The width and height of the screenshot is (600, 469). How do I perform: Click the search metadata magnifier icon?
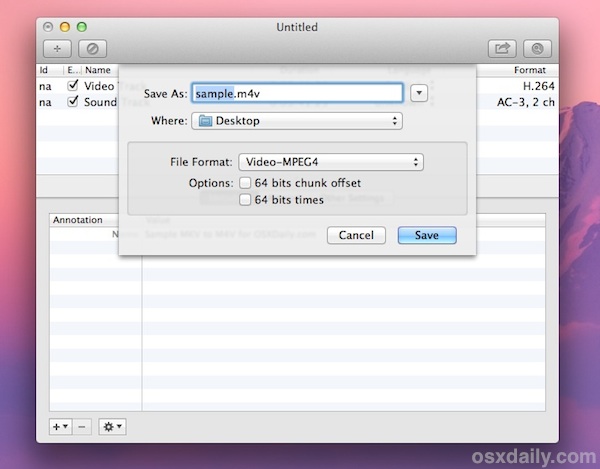pyautogui.click(x=537, y=49)
